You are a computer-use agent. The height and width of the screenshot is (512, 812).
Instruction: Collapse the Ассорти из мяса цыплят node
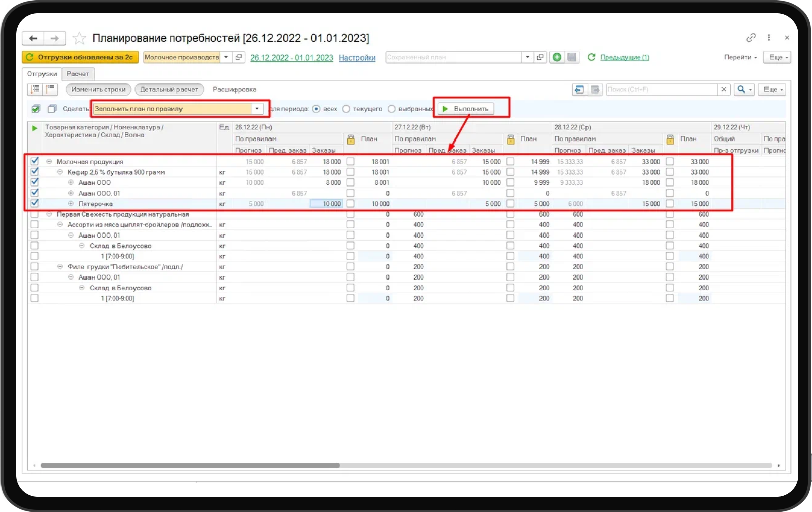point(60,225)
